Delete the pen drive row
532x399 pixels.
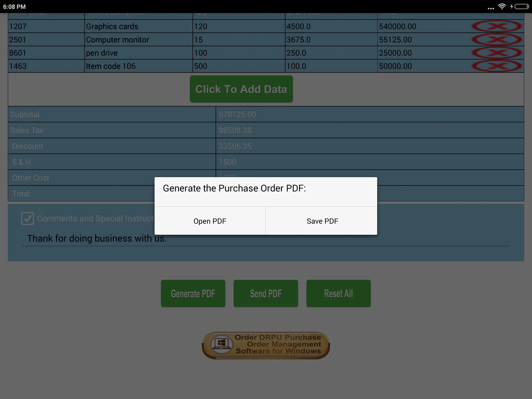pyautogui.click(x=496, y=53)
